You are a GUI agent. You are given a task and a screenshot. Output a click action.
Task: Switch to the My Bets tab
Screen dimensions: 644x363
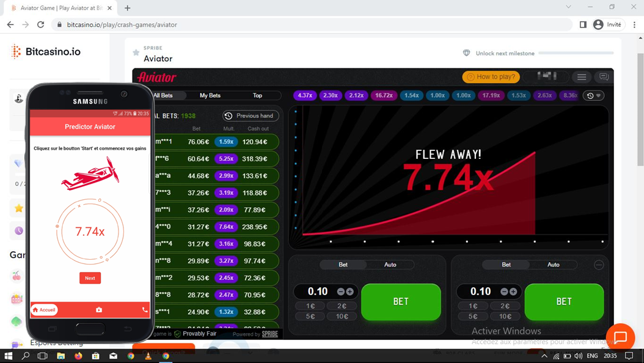click(x=210, y=95)
